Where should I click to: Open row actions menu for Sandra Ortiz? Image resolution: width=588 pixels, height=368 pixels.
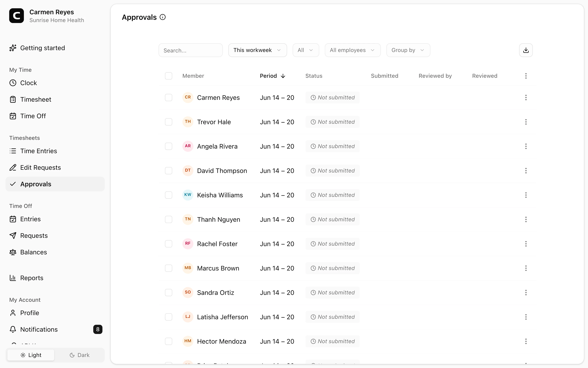coord(526,293)
